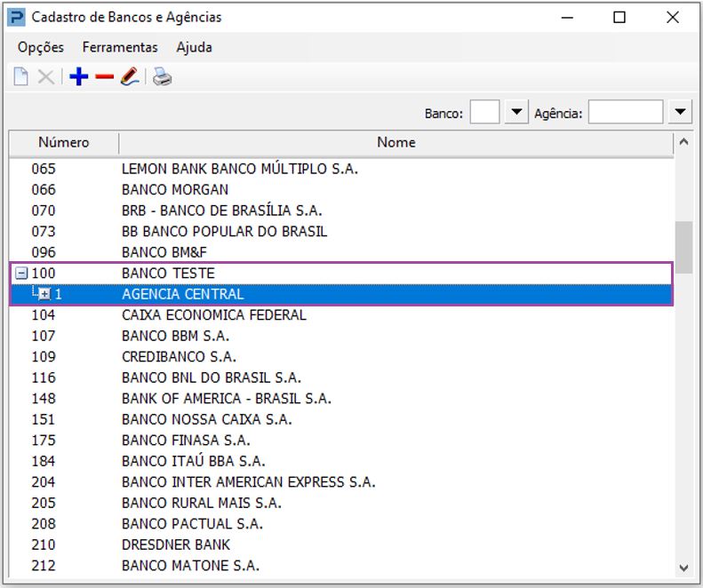Screen dimensions: 703x588
Task: Select row LEMON BANK BANCO MÚLTIPLO S.A.
Action: pyautogui.click(x=341, y=169)
